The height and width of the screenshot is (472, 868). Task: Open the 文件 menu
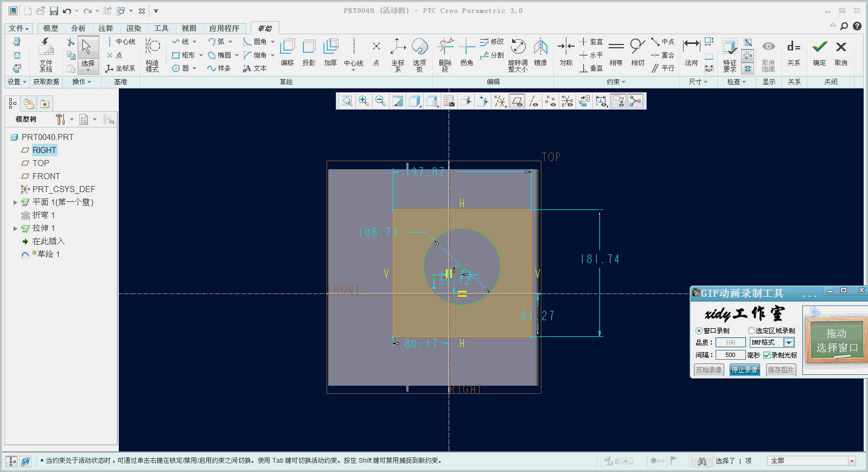tap(19, 28)
